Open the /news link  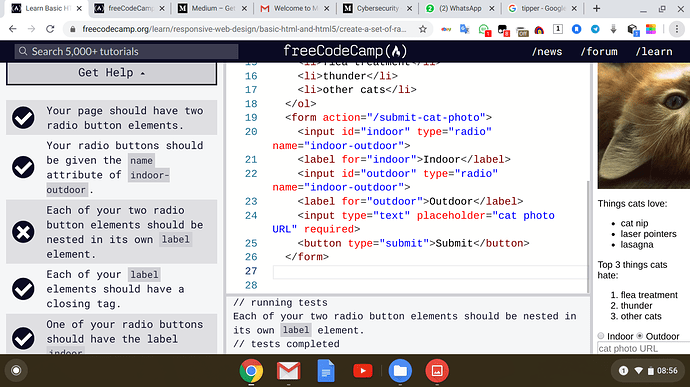547,52
